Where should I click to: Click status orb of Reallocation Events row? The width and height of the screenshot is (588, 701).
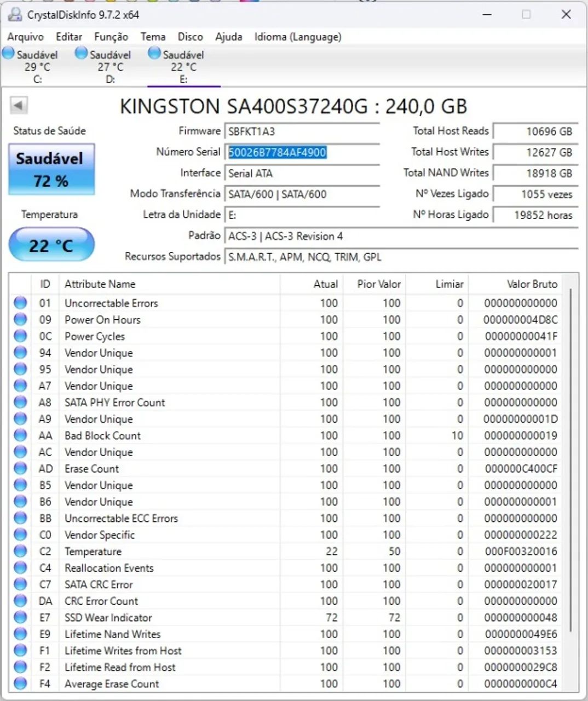point(20,567)
